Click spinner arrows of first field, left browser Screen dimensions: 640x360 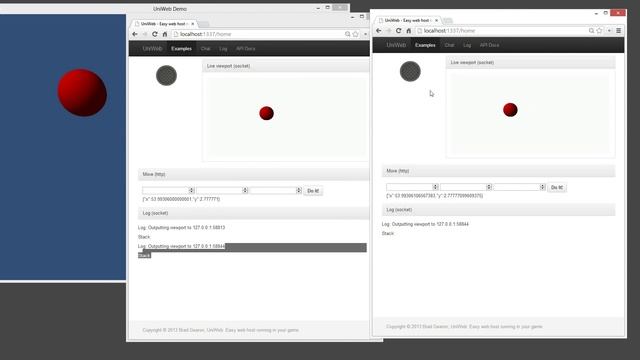tap(191, 191)
